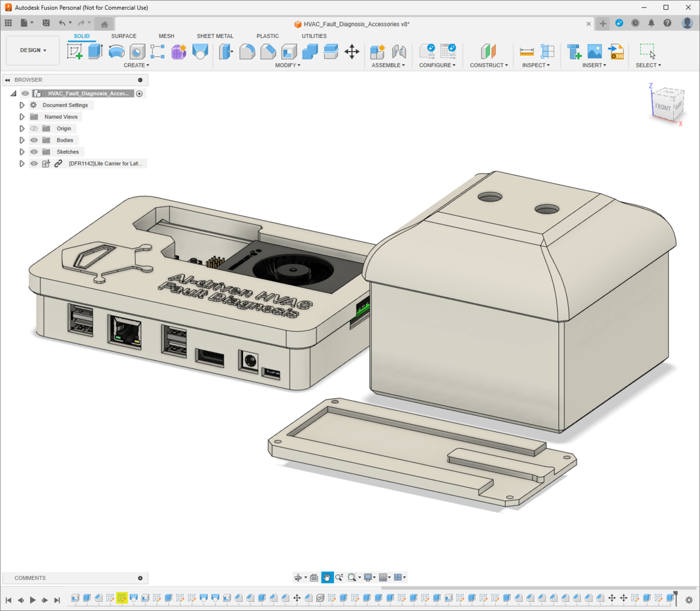Click the Window Select tool

647,51
